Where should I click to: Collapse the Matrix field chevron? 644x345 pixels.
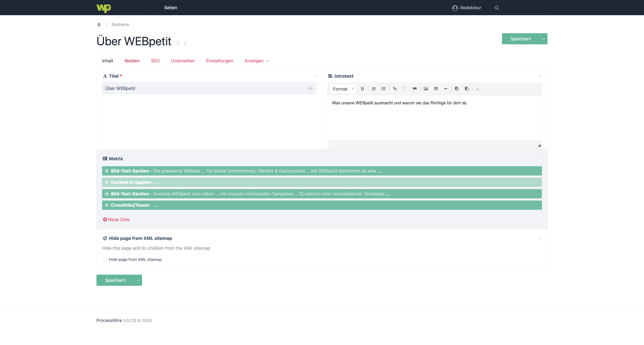click(540, 159)
